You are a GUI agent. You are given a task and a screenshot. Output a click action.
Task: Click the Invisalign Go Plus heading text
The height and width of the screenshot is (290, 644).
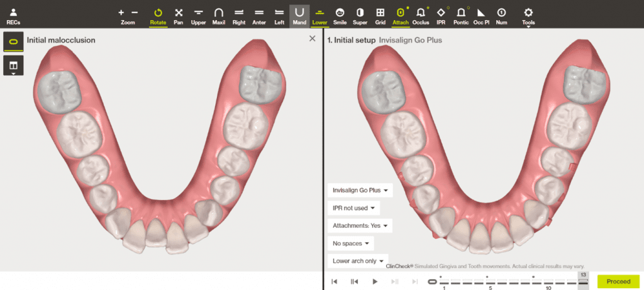(410, 40)
